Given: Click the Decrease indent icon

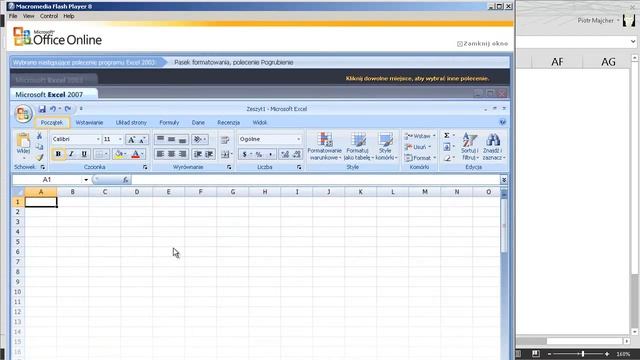Looking at the screenshot, I should [198, 154].
